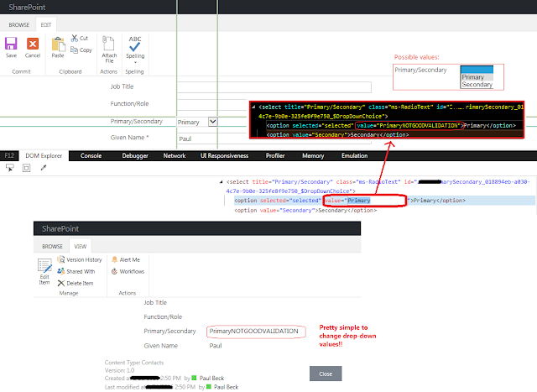Click the color picker eyedropper icon

[43, 168]
